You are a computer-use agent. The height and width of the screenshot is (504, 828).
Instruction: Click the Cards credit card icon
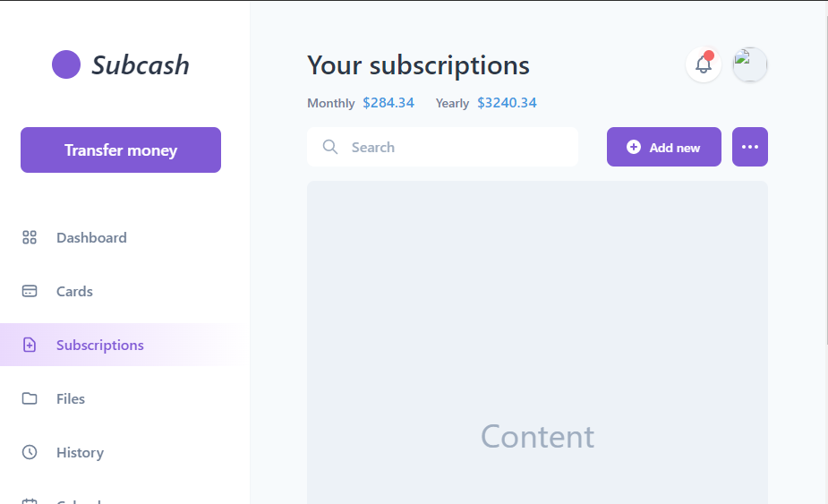coord(30,291)
